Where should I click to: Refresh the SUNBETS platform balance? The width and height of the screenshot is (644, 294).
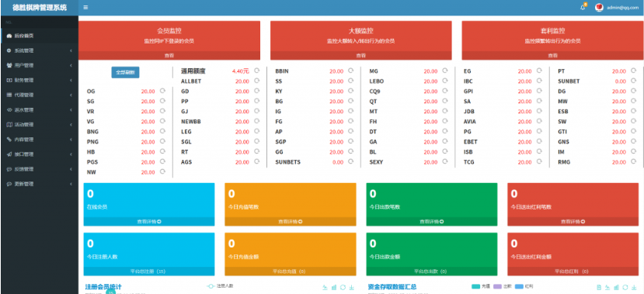pos(351,161)
